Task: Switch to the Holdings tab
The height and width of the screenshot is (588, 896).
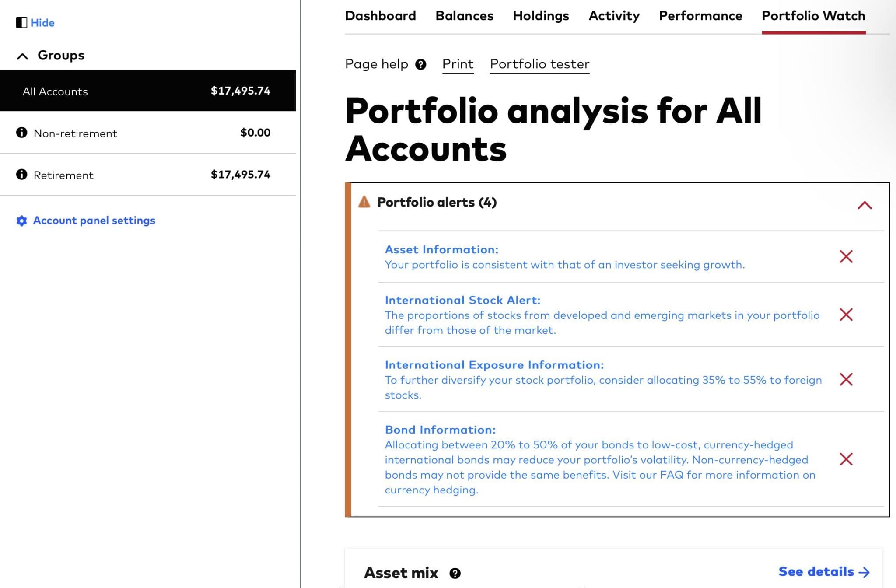Action: 541,16
